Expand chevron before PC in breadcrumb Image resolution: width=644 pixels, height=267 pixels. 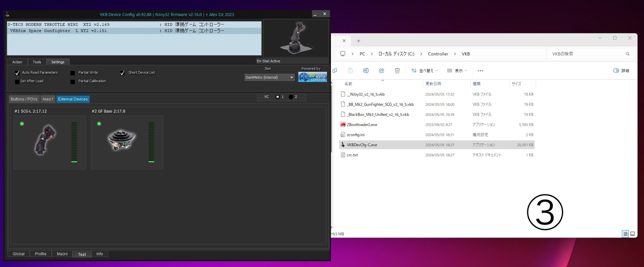[352, 54]
